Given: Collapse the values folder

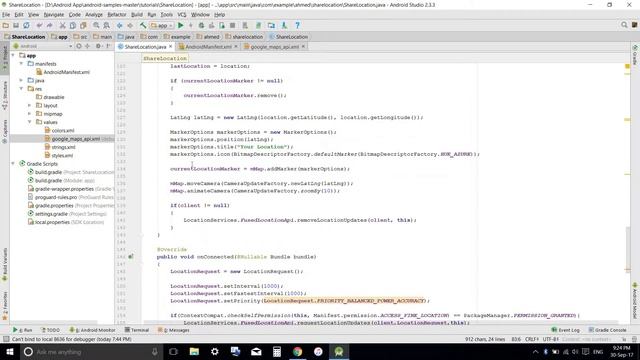Looking at the screenshot, I should coord(29,122).
